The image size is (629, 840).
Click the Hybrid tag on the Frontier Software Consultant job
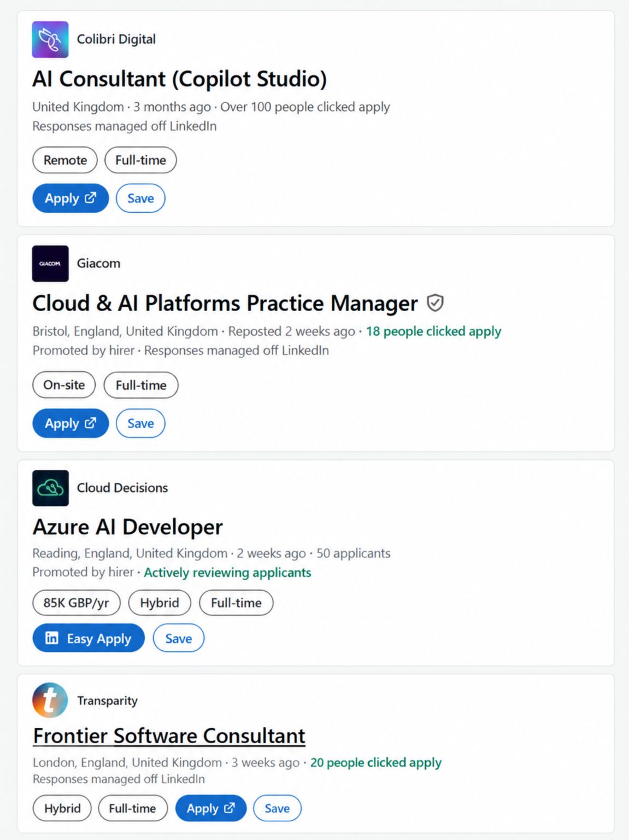click(x=62, y=808)
